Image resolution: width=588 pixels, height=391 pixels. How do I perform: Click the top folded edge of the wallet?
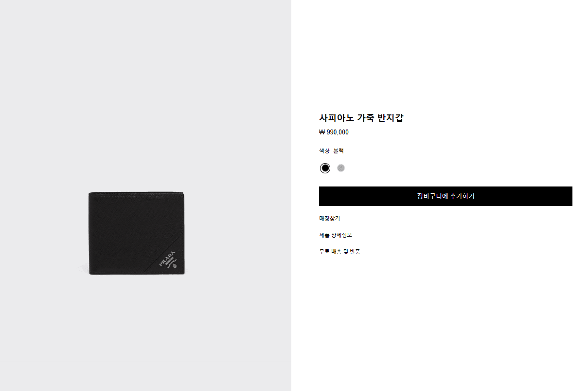pyautogui.click(x=137, y=192)
